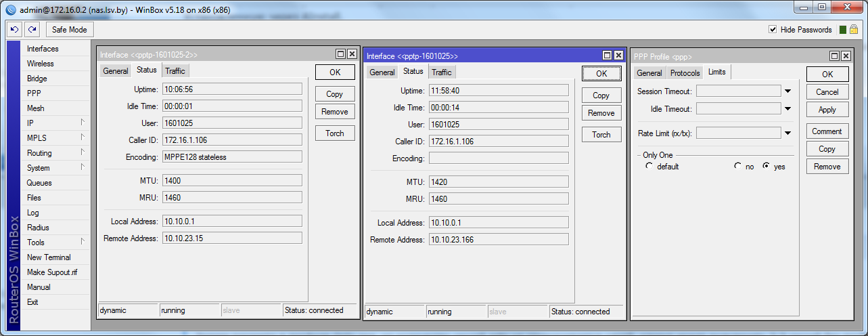868x336 pixels.
Task: Select the 'no' Only One radio button
Action: pos(737,166)
